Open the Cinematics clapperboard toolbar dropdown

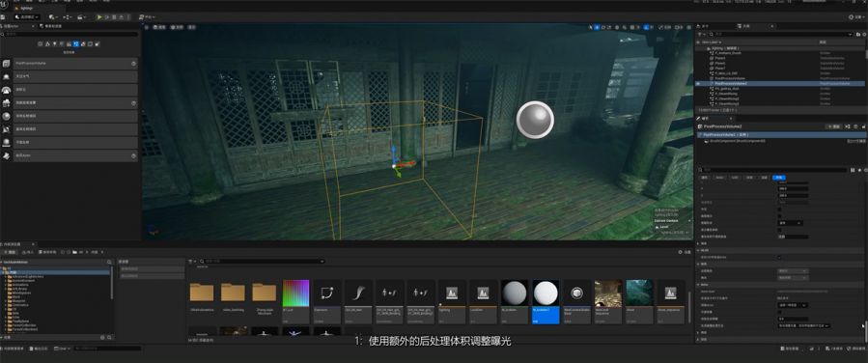coord(81,17)
